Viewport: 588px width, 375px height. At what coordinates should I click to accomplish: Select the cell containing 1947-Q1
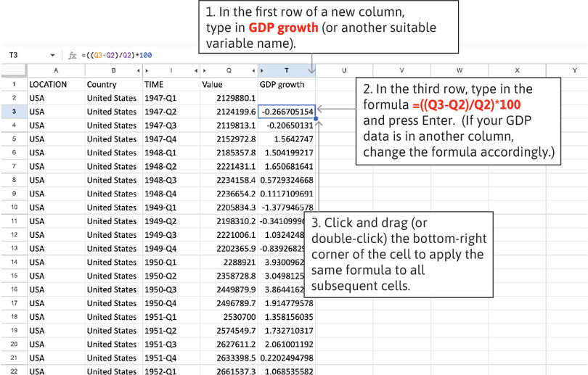click(x=171, y=98)
